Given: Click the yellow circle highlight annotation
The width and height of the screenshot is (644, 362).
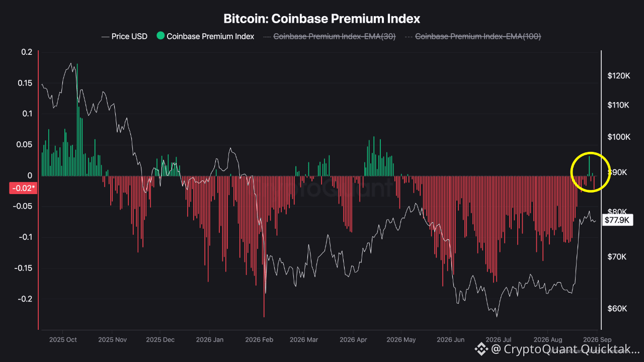Looking at the screenshot, I should click(x=591, y=171).
